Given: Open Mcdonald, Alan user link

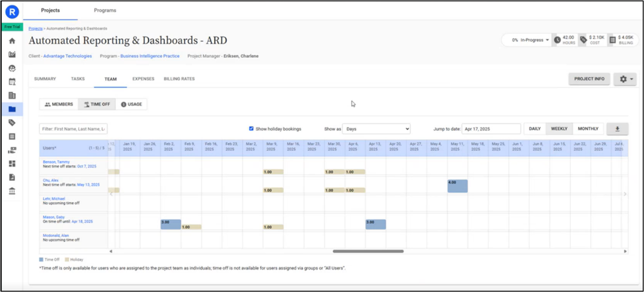Looking at the screenshot, I should click(x=56, y=235).
